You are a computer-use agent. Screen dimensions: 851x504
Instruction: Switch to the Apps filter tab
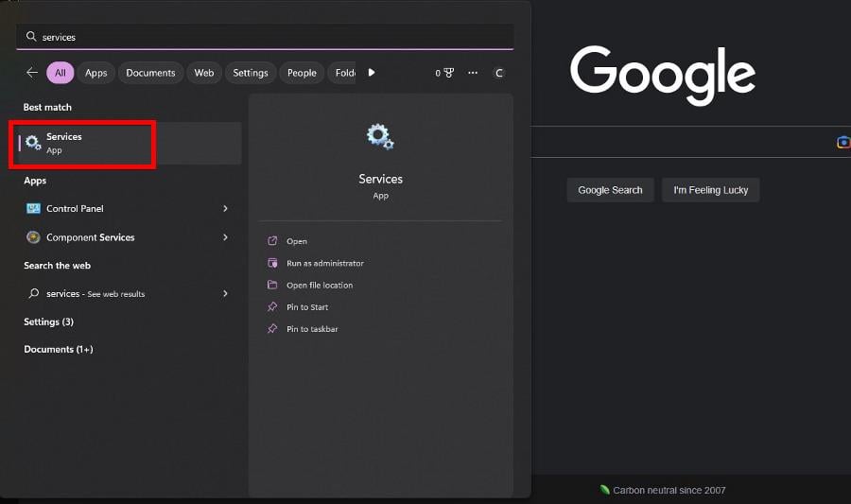96,73
